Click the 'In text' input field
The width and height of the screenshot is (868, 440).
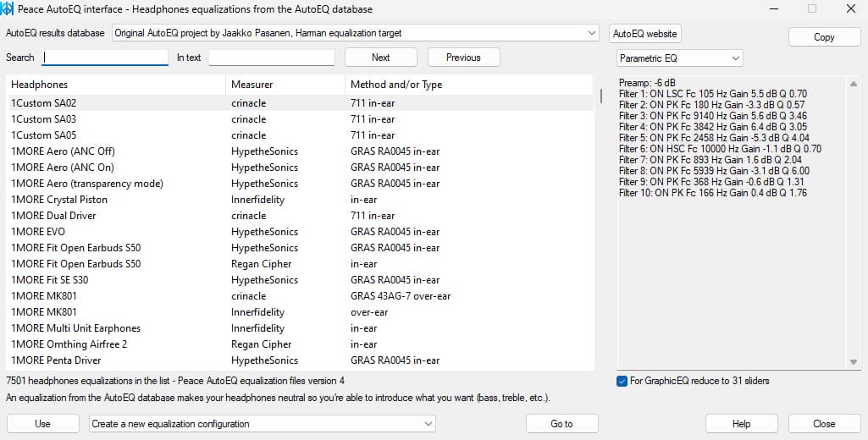pos(271,58)
